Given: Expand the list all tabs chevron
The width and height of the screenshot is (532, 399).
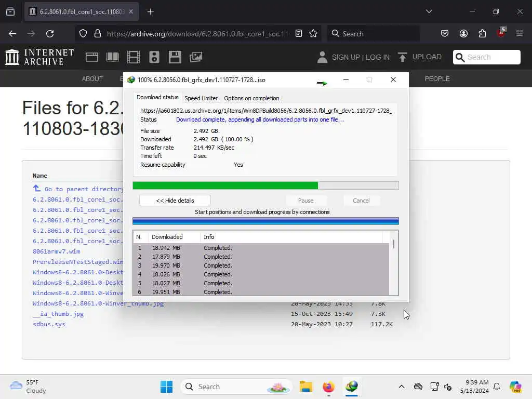Looking at the screenshot, I should coord(429,11).
